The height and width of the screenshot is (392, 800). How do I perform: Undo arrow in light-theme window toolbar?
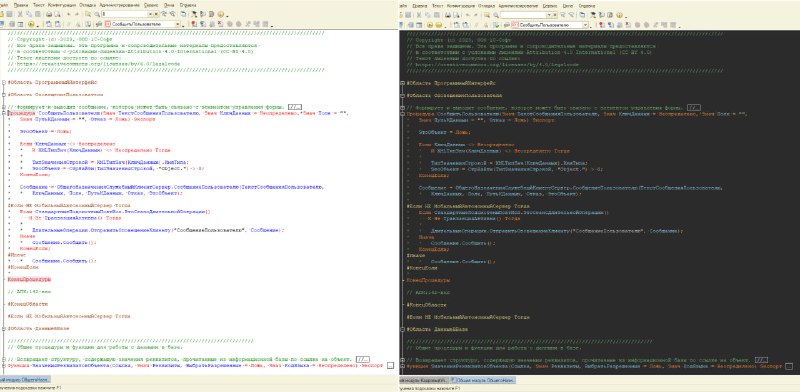(x=68, y=14)
